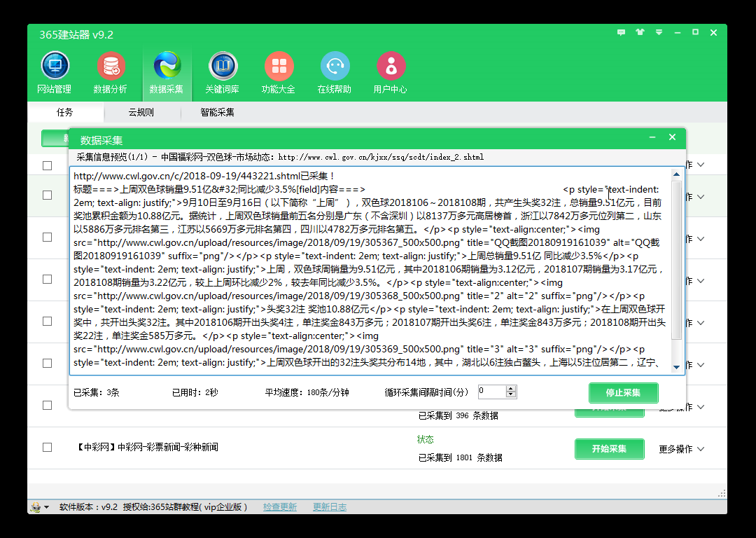The image size is (756, 538).
Task: Click 开始采集 for the 中彩网 row
Action: [610, 449]
